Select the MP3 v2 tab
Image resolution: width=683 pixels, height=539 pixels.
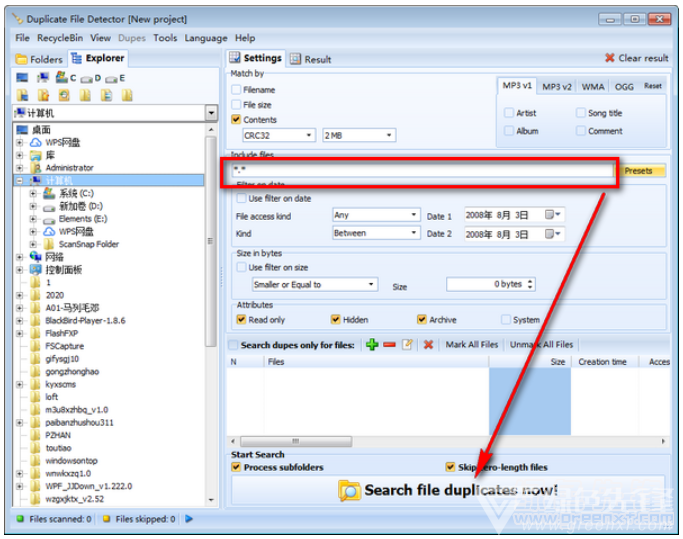[x=556, y=87]
